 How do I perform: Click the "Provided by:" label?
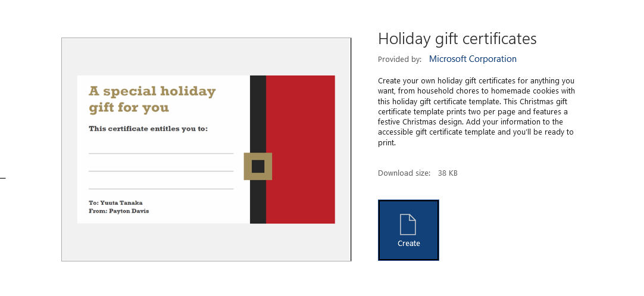tap(399, 60)
